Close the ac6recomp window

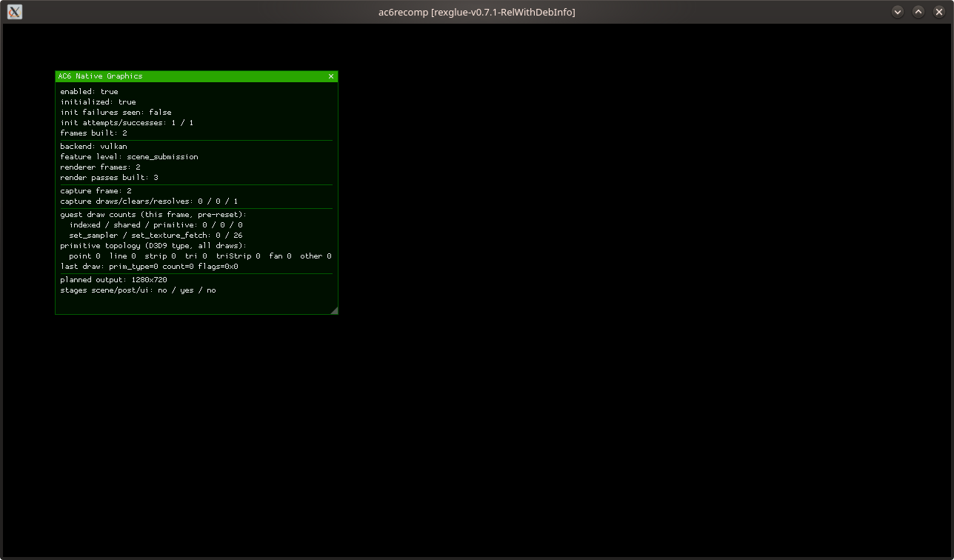(x=939, y=12)
